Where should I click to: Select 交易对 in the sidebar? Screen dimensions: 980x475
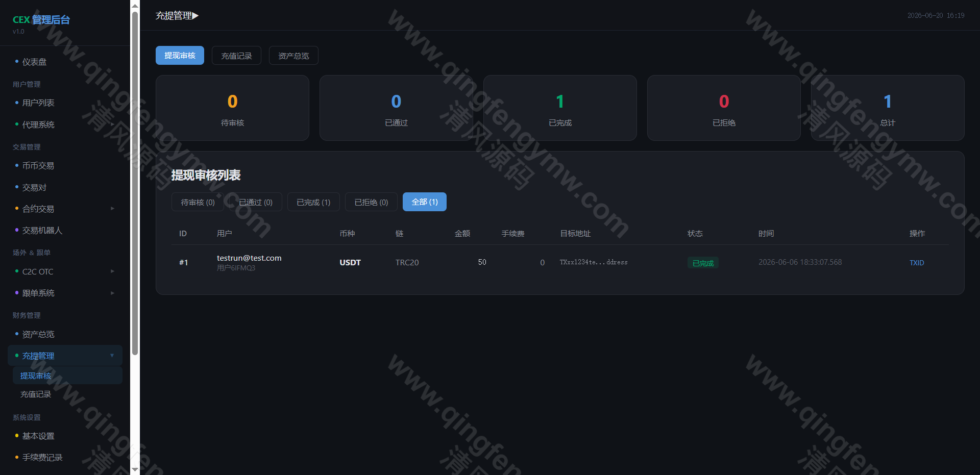65,187
